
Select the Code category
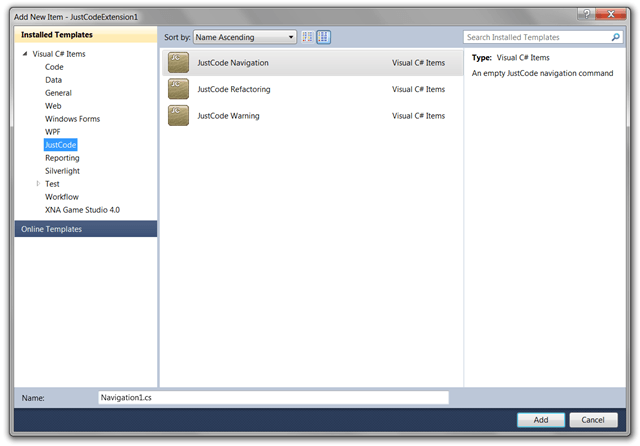click(54, 67)
